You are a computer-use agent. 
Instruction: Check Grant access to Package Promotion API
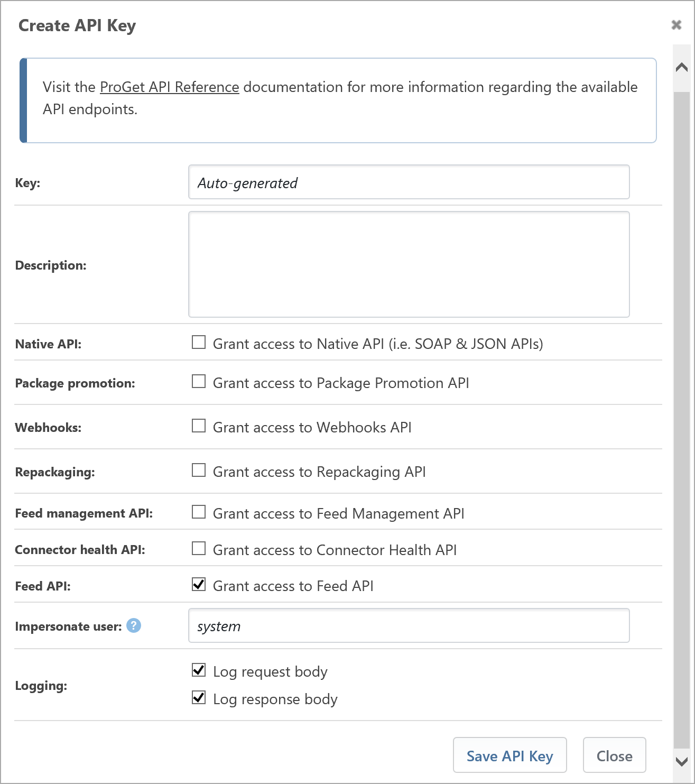(x=199, y=381)
